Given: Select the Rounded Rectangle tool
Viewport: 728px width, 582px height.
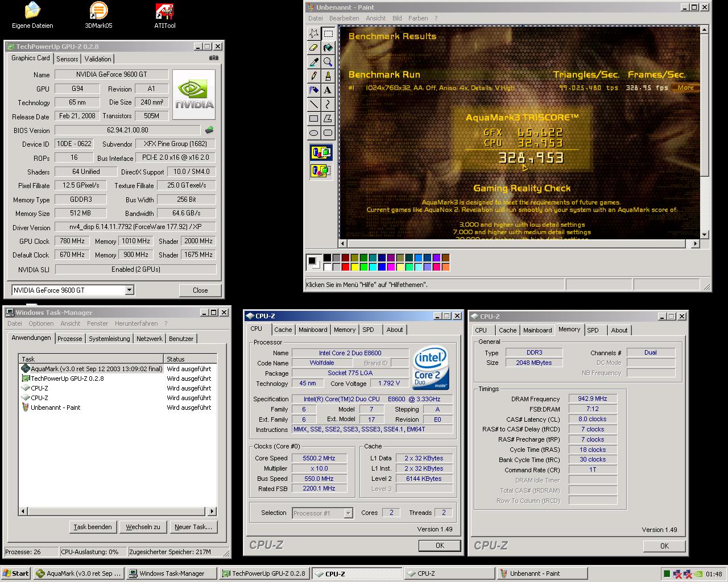Looking at the screenshot, I should 328,132.
